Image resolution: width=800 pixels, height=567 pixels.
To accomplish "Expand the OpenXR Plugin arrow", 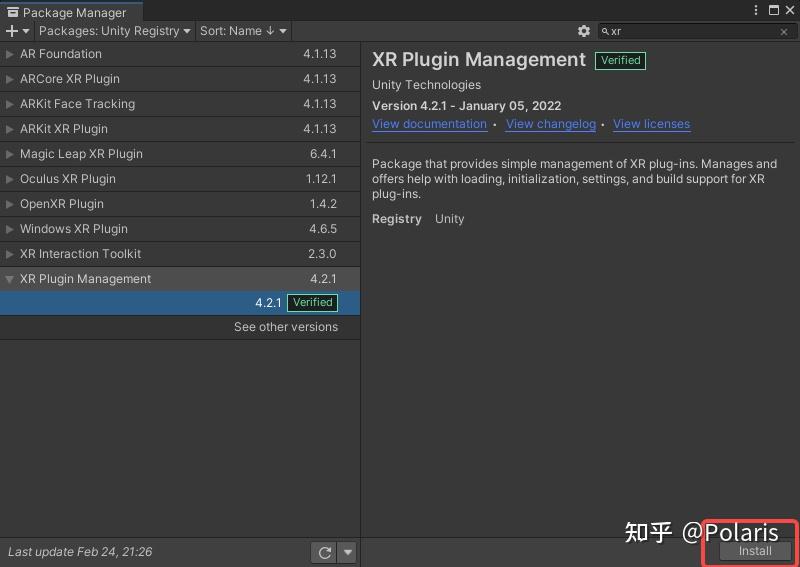I will 9,204.
